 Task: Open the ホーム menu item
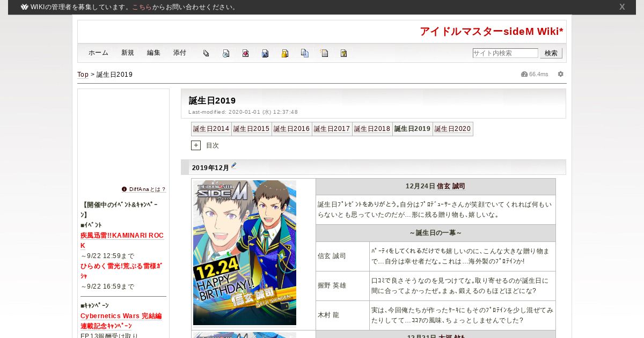coord(99,53)
